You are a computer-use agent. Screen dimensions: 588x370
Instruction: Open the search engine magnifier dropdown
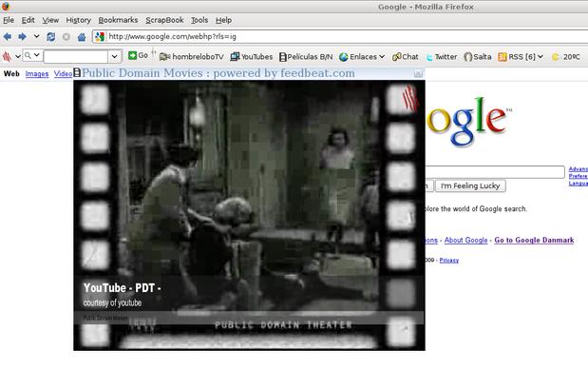(x=32, y=55)
